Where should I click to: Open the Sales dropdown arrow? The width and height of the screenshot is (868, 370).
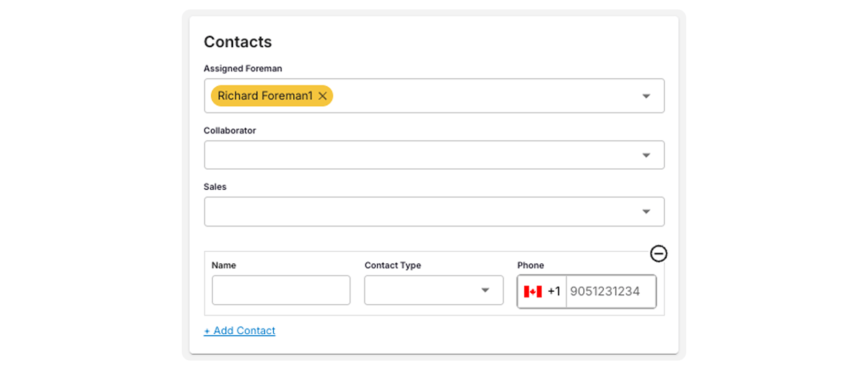tap(646, 211)
